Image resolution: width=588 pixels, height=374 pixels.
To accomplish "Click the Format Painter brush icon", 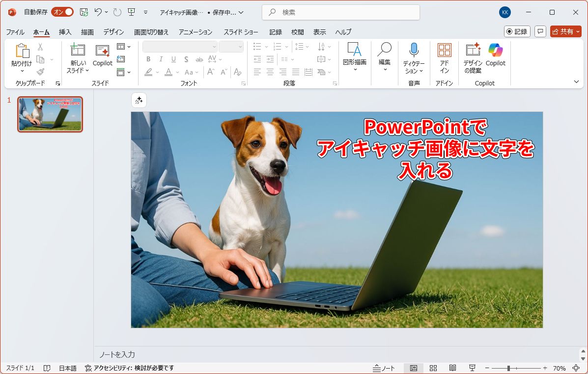I will [40, 72].
